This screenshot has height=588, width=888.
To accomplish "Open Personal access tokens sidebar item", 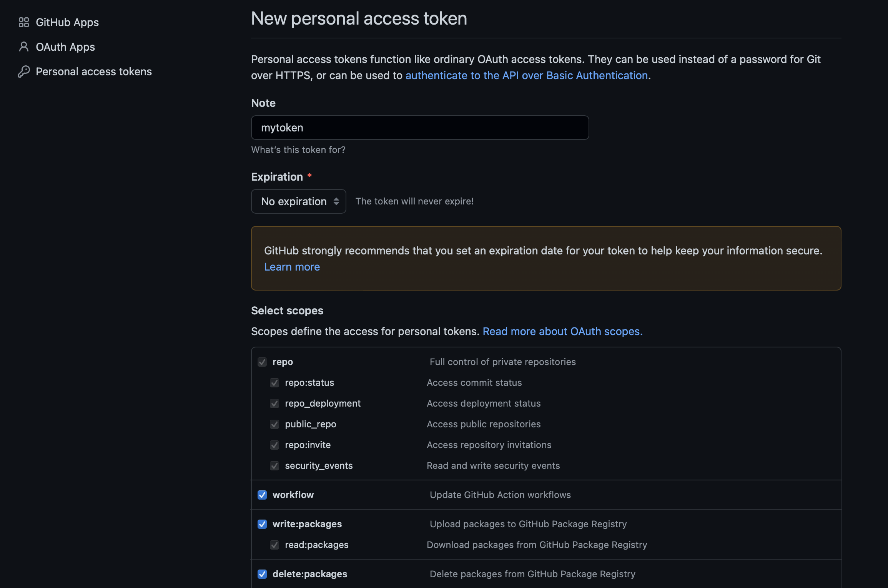I will point(93,71).
